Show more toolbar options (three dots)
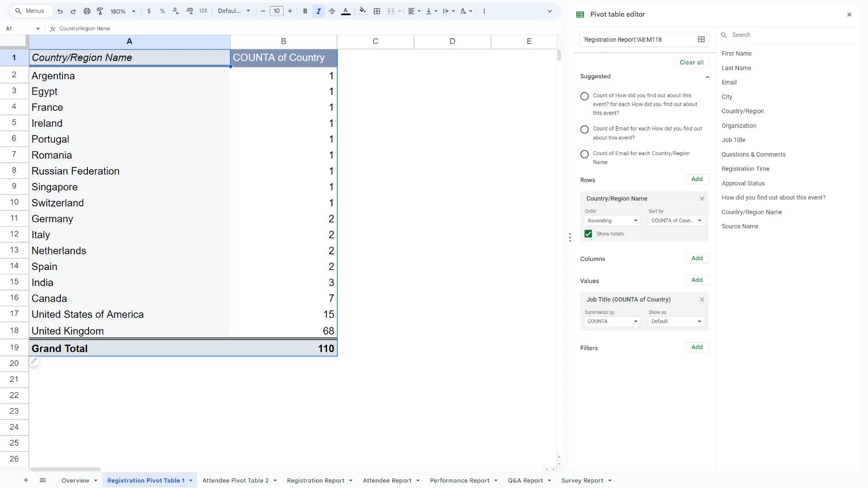Screen dimensions: 868x488 click(x=484, y=11)
